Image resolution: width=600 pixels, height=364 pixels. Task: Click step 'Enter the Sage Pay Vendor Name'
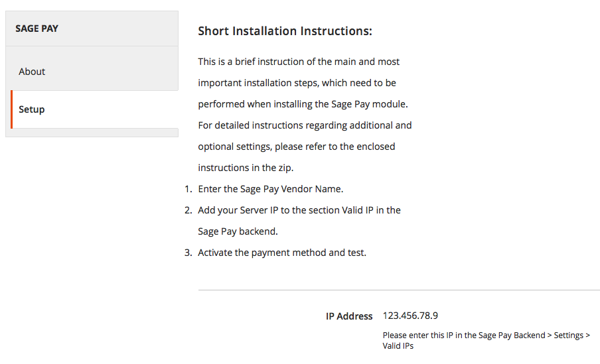tap(271, 189)
